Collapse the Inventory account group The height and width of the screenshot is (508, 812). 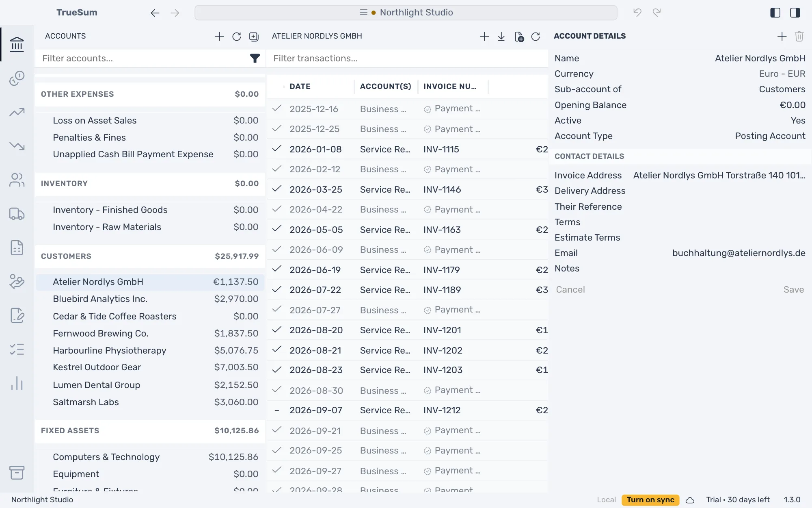[x=150, y=184]
